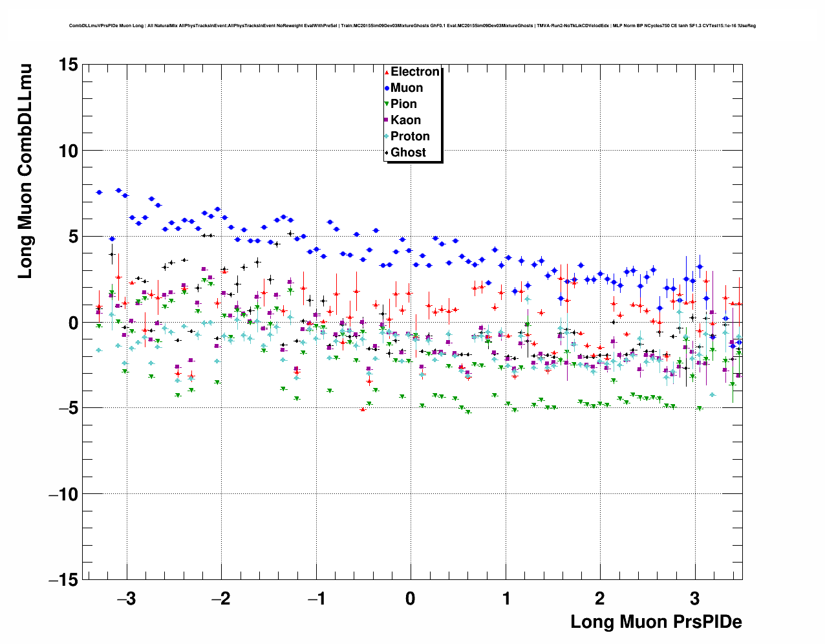
Task: Click the y-axis title 'Long Muon CombDLLmu'
Action: click(x=25, y=171)
